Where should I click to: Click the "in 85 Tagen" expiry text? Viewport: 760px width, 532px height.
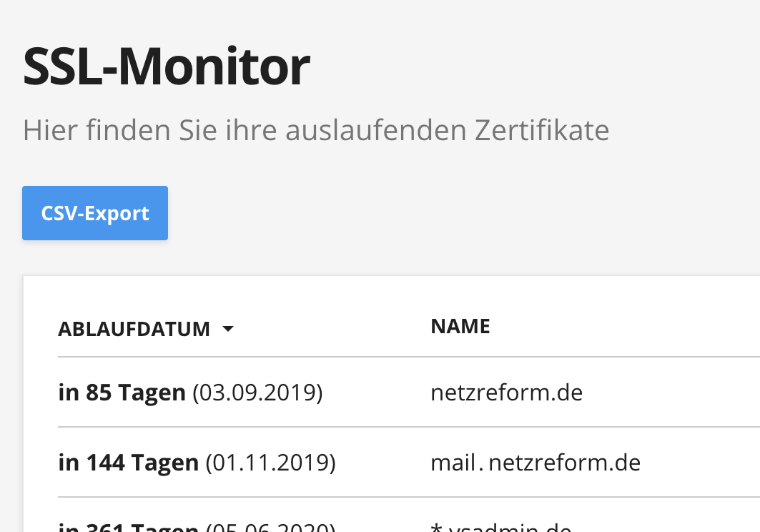coord(122,393)
